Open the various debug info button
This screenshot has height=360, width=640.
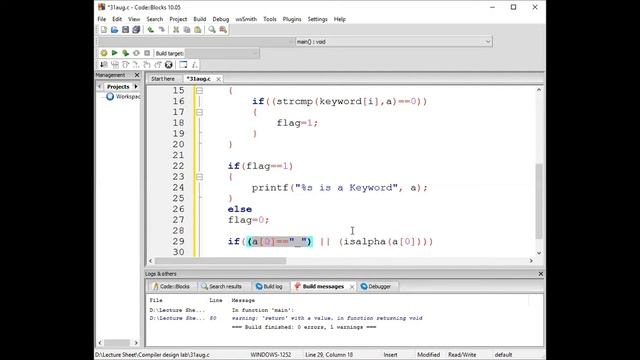[x=194, y=64]
